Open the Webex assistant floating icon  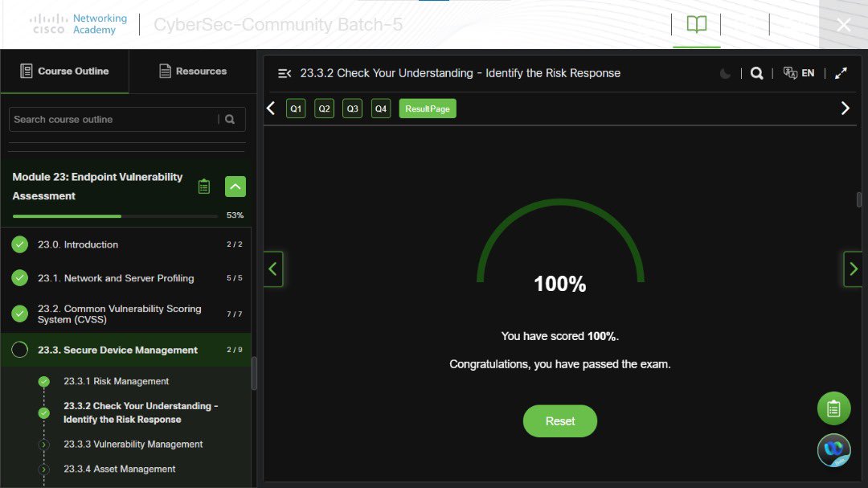(833, 449)
